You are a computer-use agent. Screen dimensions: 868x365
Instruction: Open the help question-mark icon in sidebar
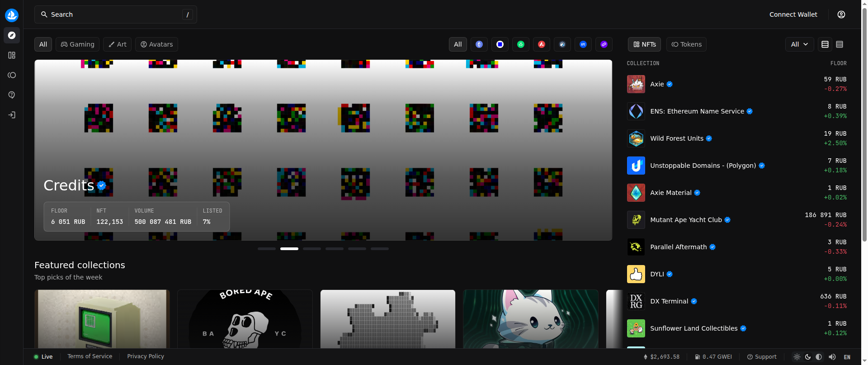point(12,95)
